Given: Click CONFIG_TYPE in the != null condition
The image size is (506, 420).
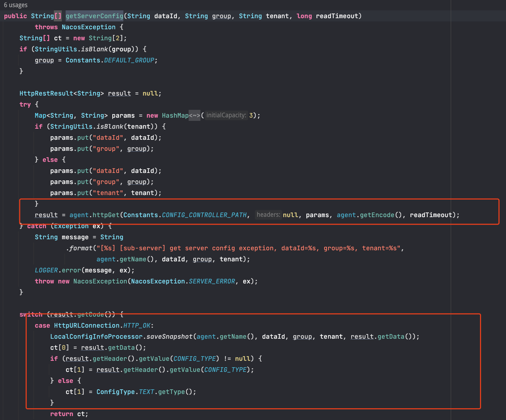Looking at the screenshot, I should click(195, 359).
